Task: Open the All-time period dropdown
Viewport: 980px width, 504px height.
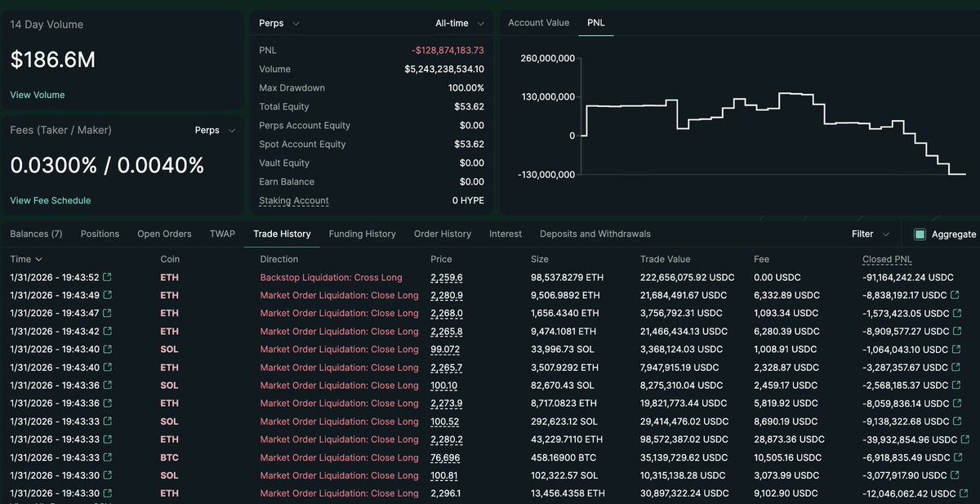Action: click(x=460, y=24)
